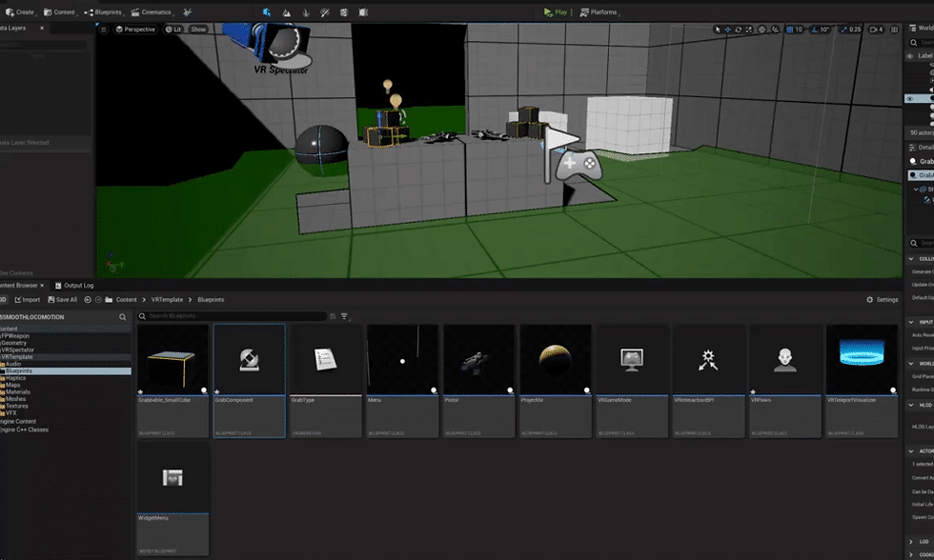Switch to Selection mode icon
This screenshot has height=560, width=934.
pos(267,11)
